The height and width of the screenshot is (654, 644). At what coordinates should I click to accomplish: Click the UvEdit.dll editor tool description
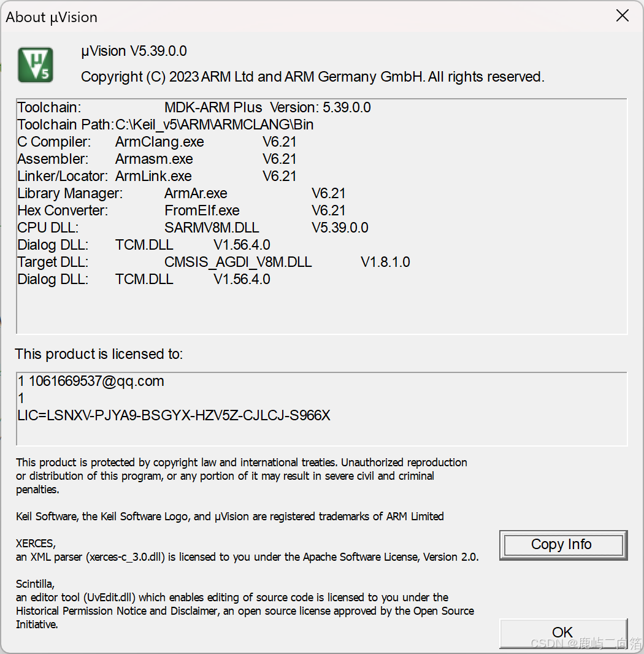pyautogui.click(x=245, y=611)
